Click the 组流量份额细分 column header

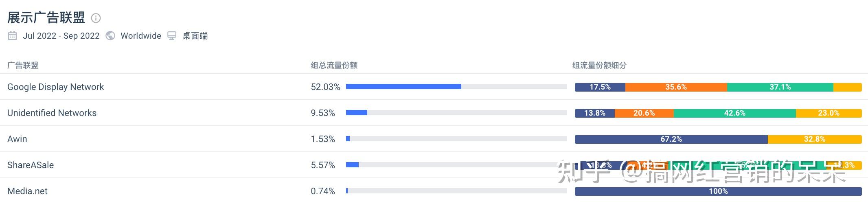pos(599,65)
